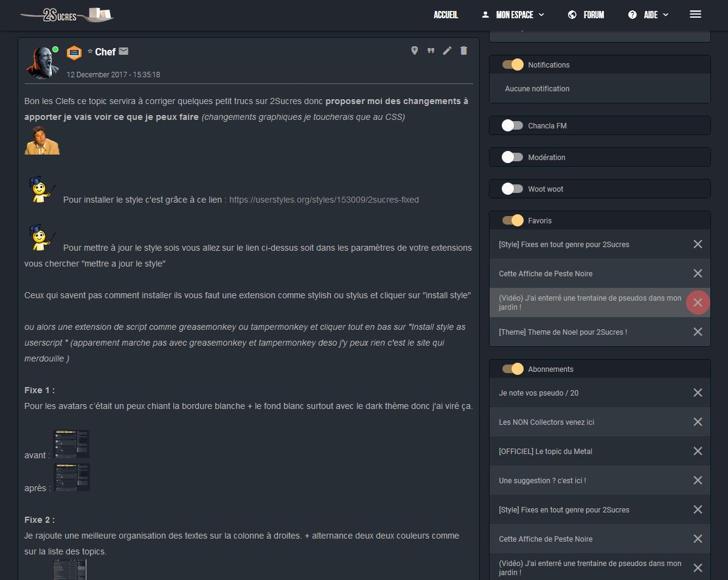View the 'avant' screenshot thumbnail
The height and width of the screenshot is (580, 728).
click(x=71, y=444)
